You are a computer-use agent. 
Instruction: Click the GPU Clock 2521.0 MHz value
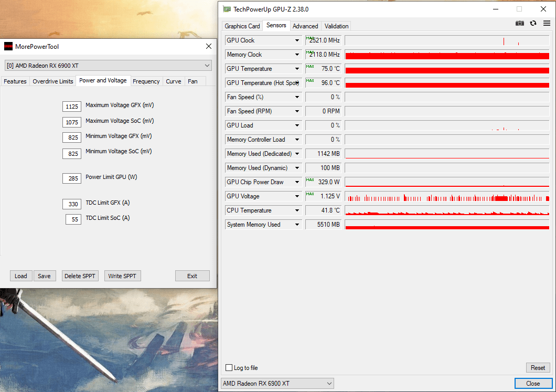tap(324, 40)
